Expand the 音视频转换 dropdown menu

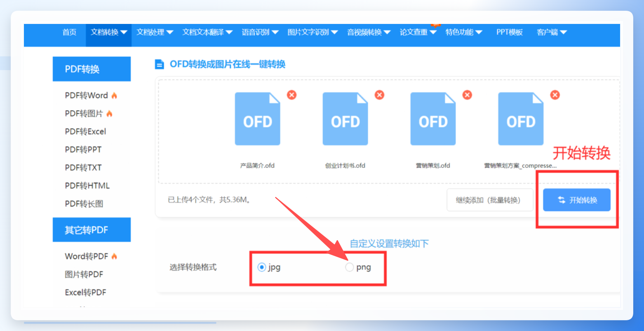(x=369, y=32)
